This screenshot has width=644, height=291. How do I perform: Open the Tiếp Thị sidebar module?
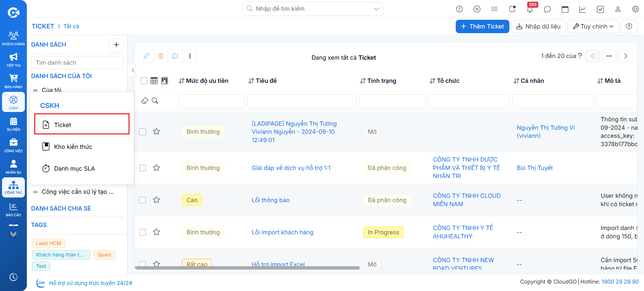point(13,60)
